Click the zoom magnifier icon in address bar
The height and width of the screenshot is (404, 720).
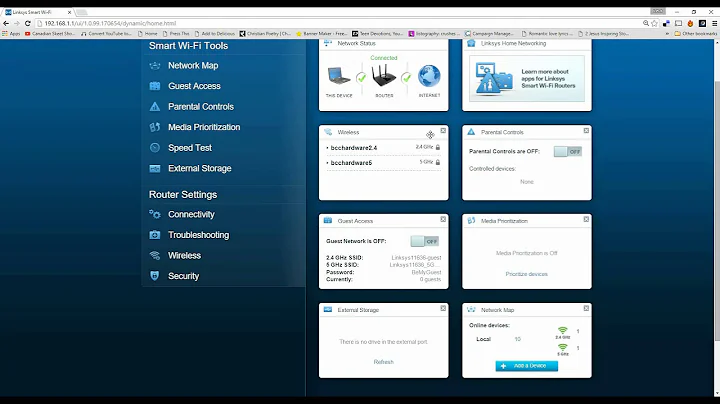pyautogui.click(x=646, y=23)
